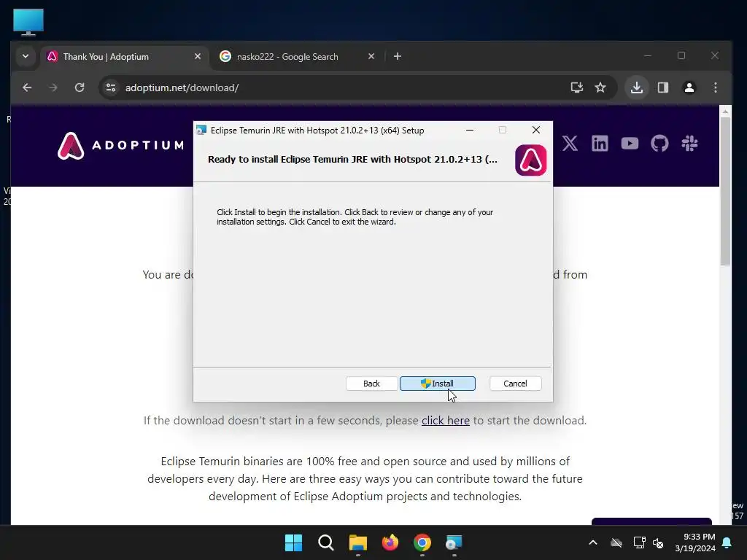Click the setup dialog title bar icon
Viewport: 747px width, 560px height.
pos(201,130)
